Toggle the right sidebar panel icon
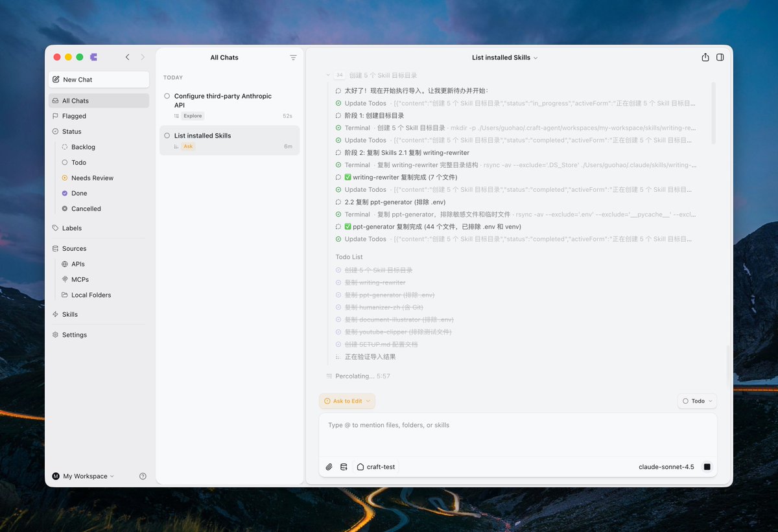This screenshot has width=778, height=532. pos(720,57)
